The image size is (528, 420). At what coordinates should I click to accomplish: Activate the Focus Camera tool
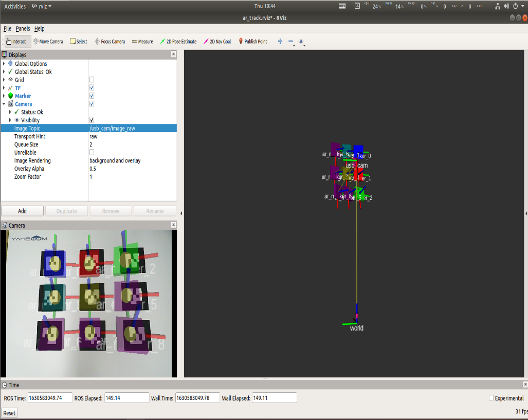(110, 42)
